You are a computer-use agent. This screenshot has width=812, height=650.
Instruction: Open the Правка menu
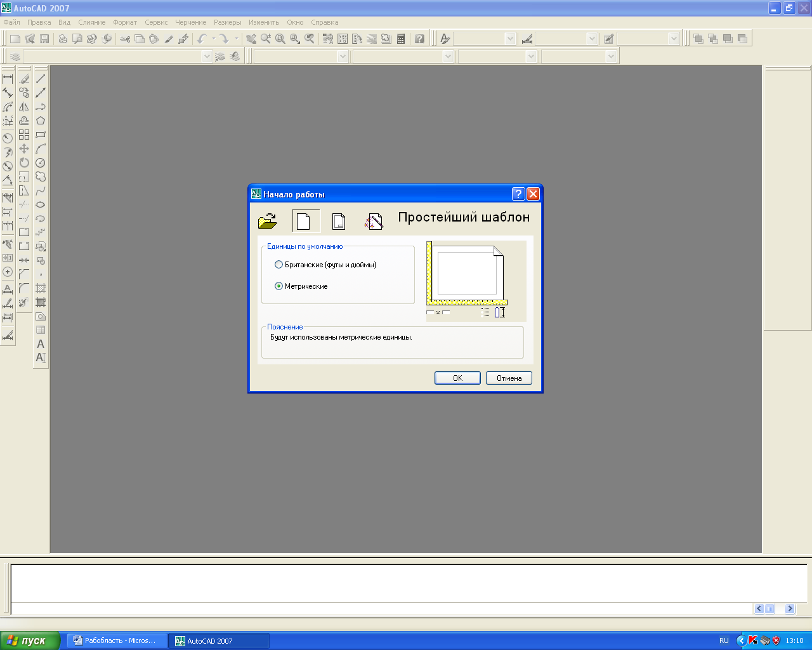(x=39, y=22)
